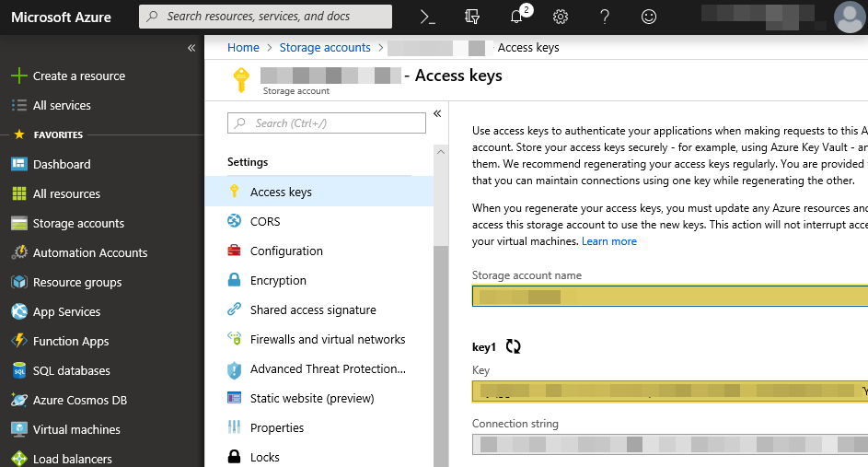Show the notifications bell panel
This screenshot has height=467, width=868.
pyautogui.click(x=516, y=17)
